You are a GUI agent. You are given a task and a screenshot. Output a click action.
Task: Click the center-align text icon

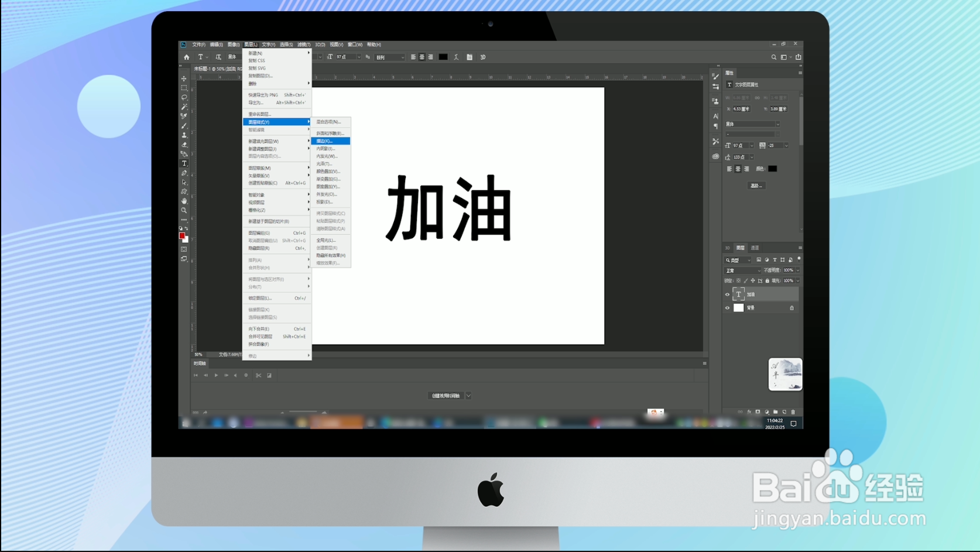[422, 57]
